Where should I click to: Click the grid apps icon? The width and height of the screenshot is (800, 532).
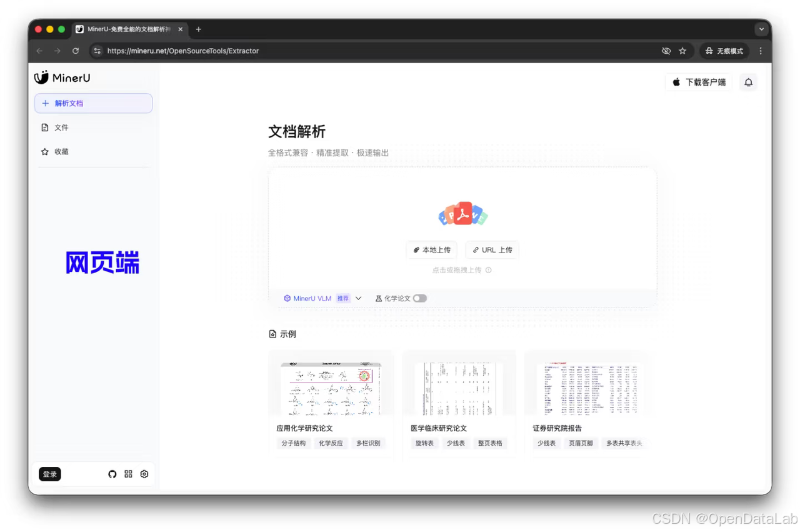pos(128,474)
